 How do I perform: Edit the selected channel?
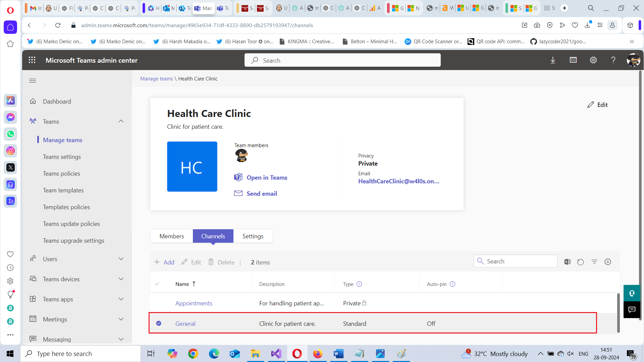191,262
